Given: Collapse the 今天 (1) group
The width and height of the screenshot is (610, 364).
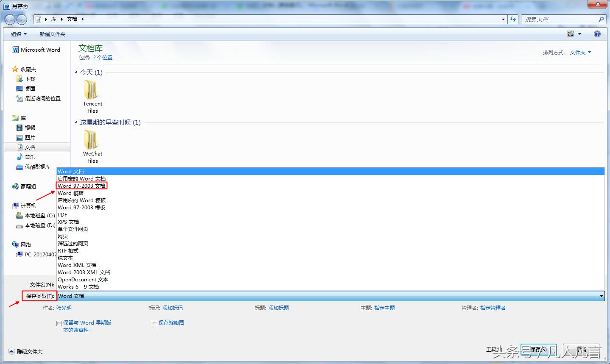Looking at the screenshot, I should (x=76, y=72).
